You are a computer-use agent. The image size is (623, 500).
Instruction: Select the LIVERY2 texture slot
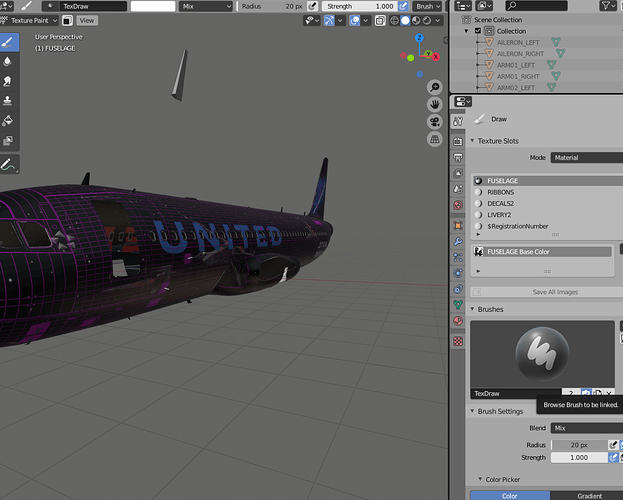coord(548,215)
